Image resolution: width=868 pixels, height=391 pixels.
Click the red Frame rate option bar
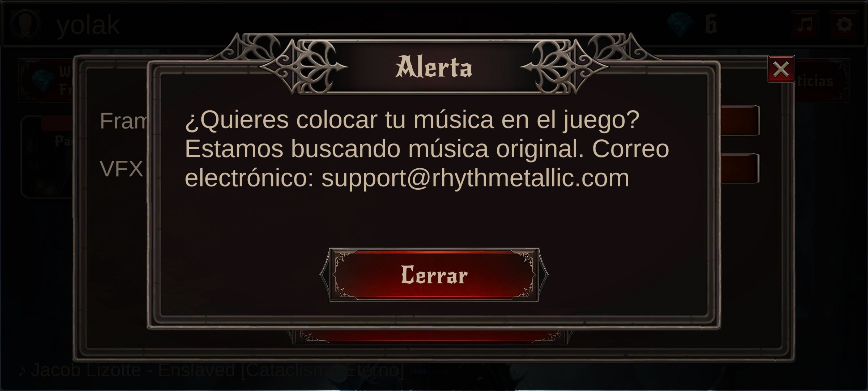740,120
